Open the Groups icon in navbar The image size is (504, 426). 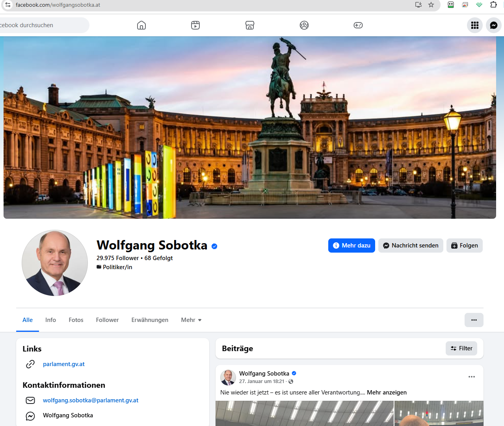(x=304, y=25)
